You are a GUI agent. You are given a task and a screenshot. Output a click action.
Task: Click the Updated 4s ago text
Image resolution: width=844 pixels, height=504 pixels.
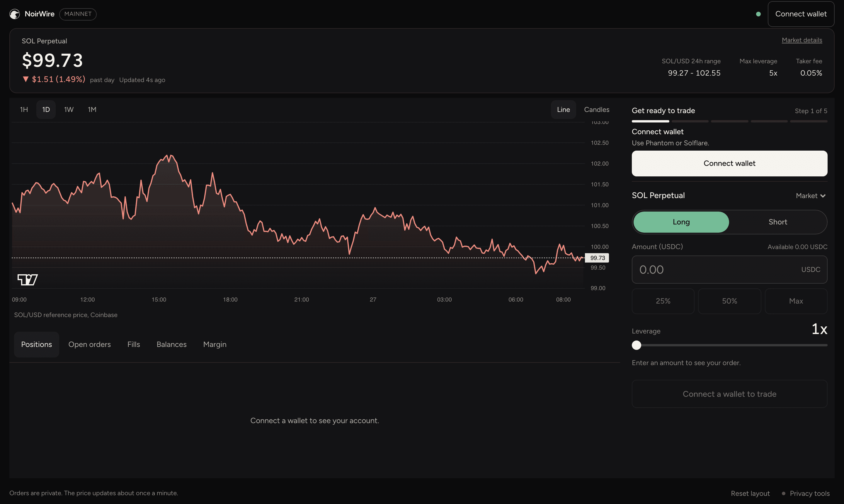[142, 80]
